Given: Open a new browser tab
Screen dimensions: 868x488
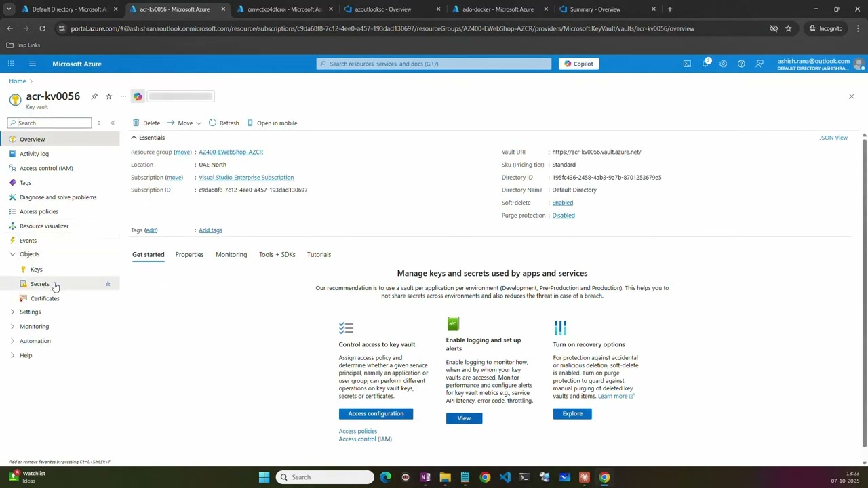Looking at the screenshot, I should pos(670,9).
